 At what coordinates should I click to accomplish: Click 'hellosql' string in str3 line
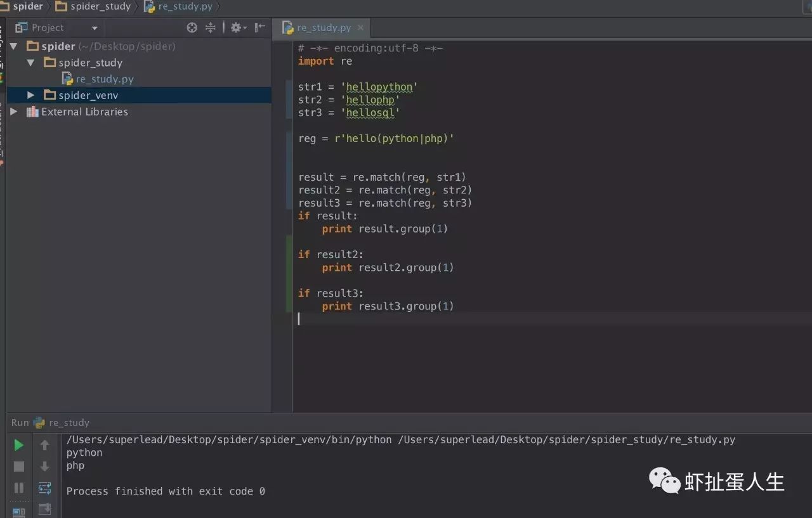(x=370, y=113)
